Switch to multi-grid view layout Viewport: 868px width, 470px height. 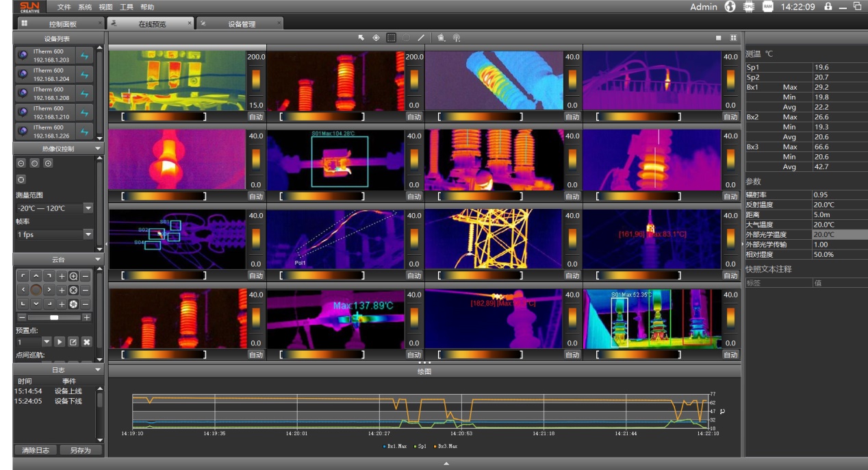(x=733, y=38)
